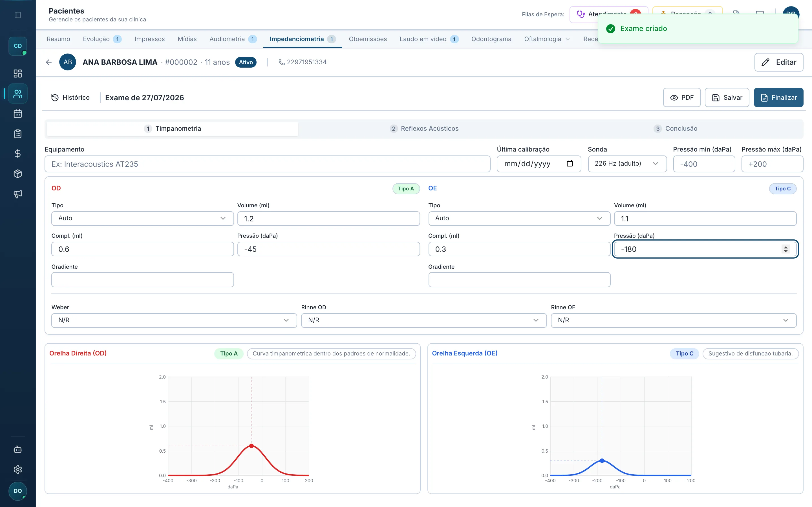Switch to the Reflexos Acústicos step

click(x=424, y=128)
